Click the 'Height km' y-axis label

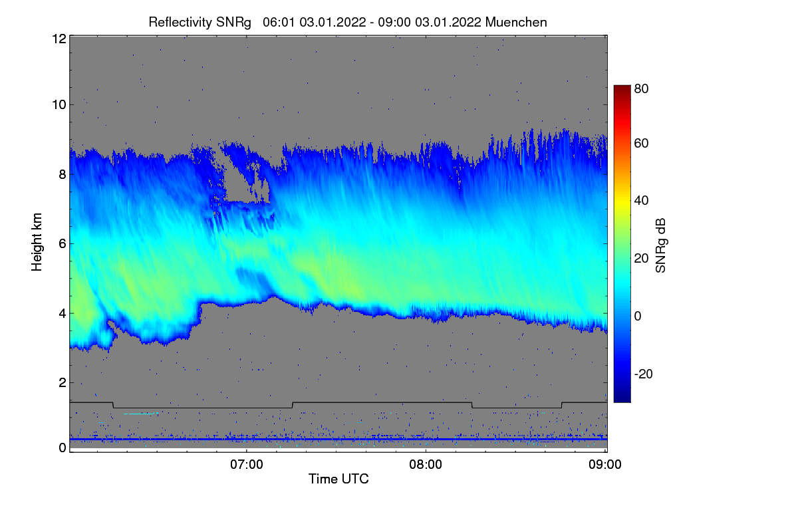tap(37, 242)
